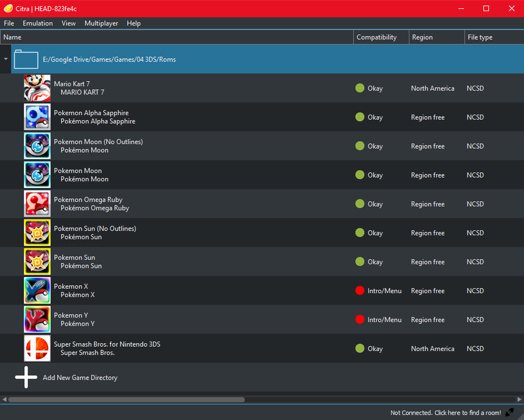The image size is (524, 420).
Task: Click the plus icon to add directory
Action: click(26, 377)
